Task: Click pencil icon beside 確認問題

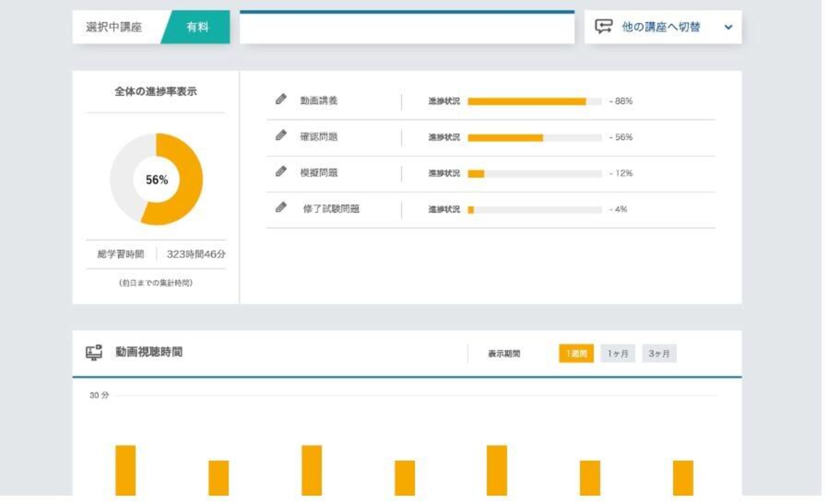Action: pyautogui.click(x=281, y=135)
